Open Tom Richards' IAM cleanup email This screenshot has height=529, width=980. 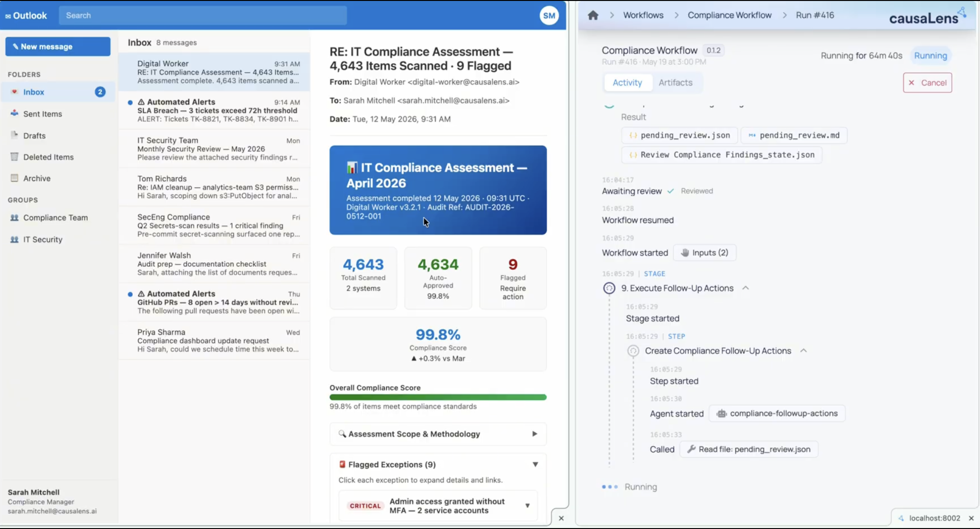214,187
